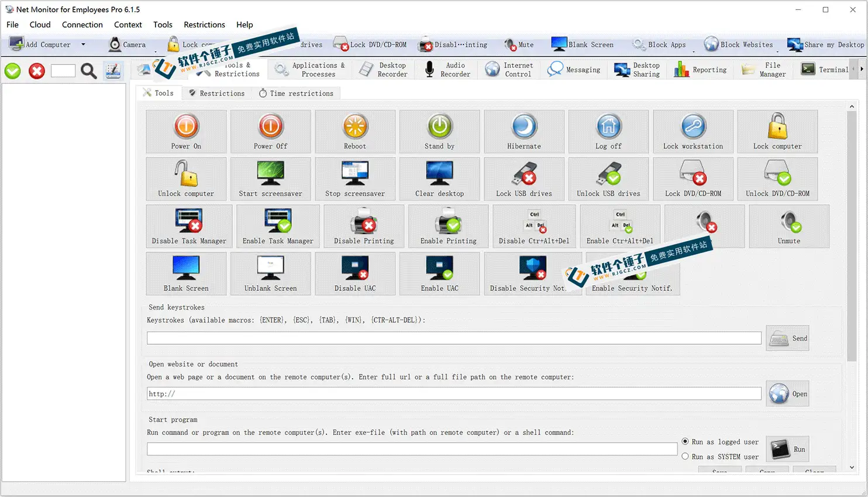Choose Unlock USB drives tool
Image resolution: width=868 pixels, height=497 pixels.
(608, 179)
